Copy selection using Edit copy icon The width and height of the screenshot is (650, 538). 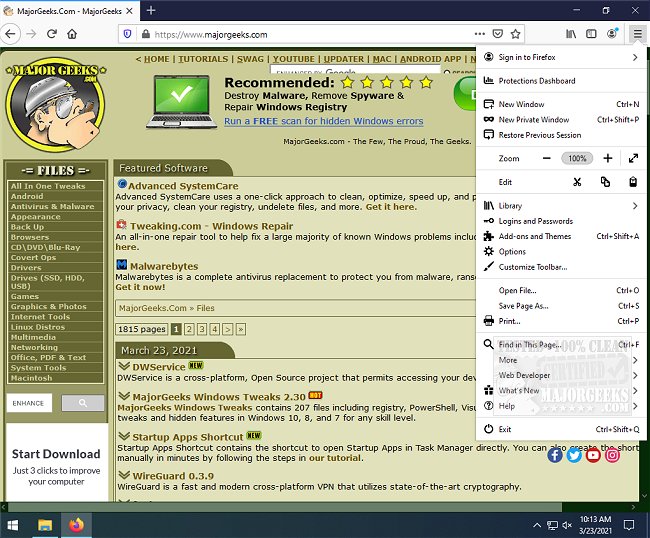605,182
